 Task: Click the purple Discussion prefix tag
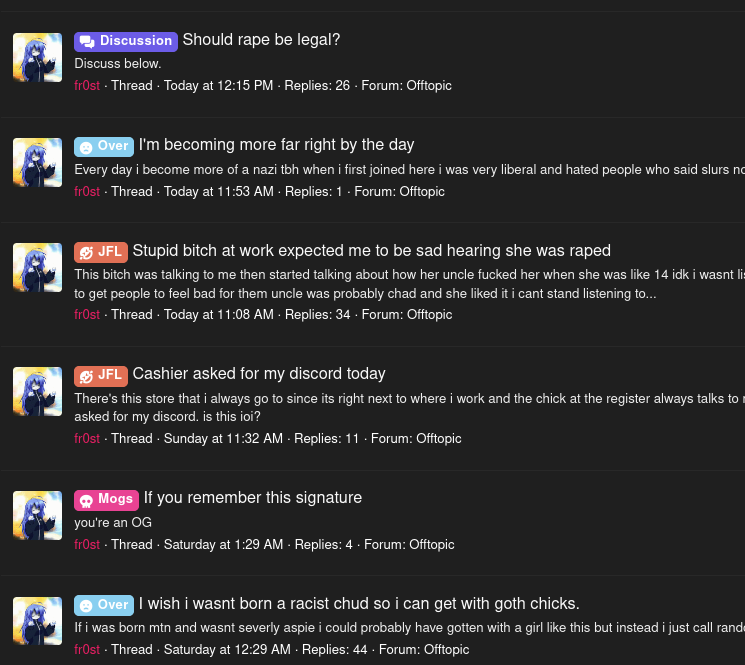[126, 41]
